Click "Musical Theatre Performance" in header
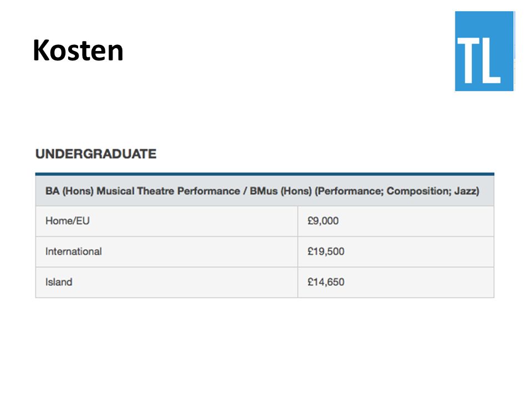This screenshot has width=532, height=399. 168,191
